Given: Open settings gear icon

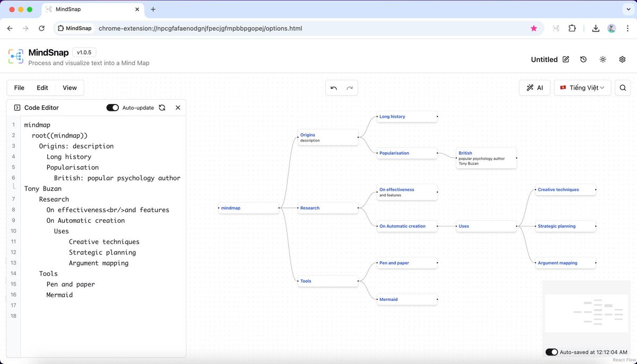Looking at the screenshot, I should coord(623,59).
